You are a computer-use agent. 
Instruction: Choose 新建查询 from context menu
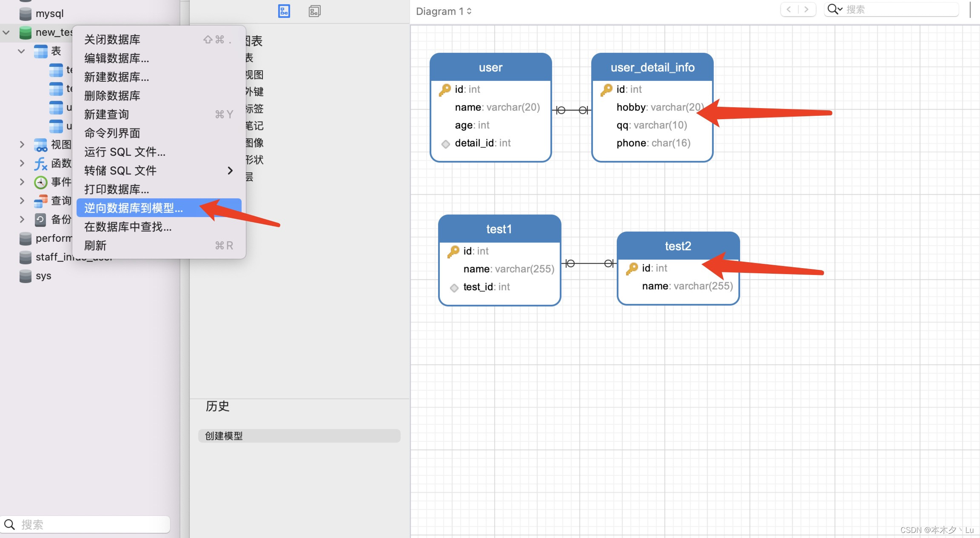pyautogui.click(x=159, y=114)
